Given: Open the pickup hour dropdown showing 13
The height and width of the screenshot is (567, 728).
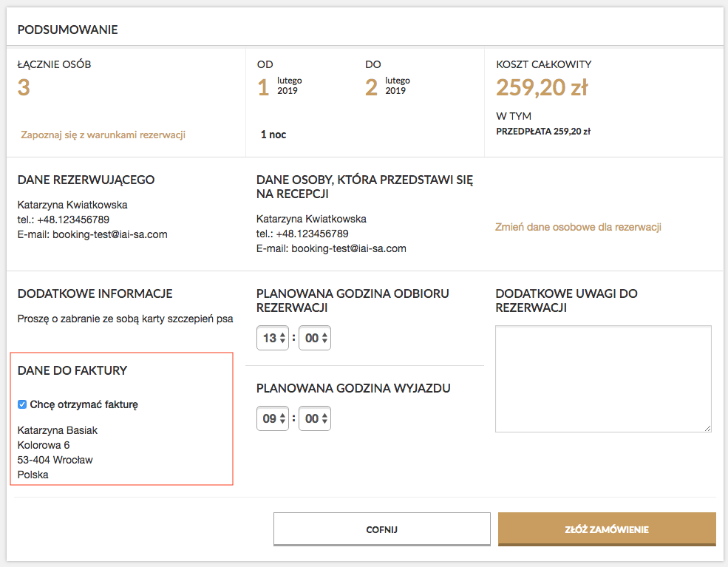Looking at the screenshot, I should pyautogui.click(x=273, y=338).
